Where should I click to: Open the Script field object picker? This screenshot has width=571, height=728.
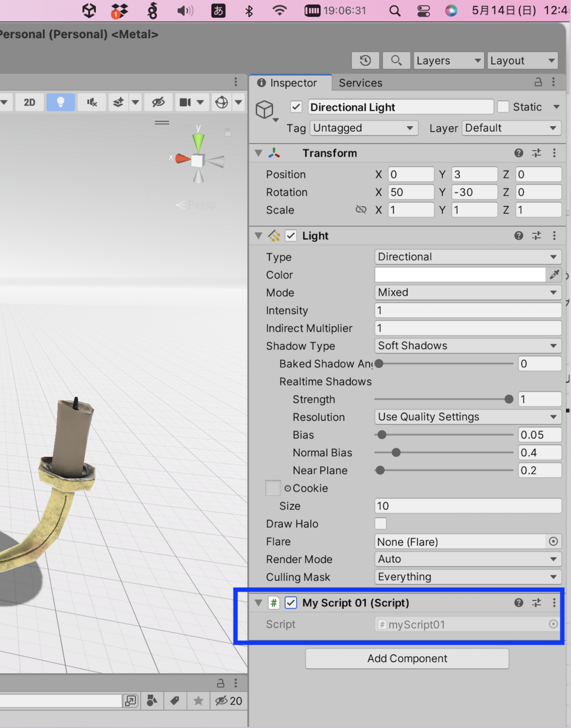point(553,624)
